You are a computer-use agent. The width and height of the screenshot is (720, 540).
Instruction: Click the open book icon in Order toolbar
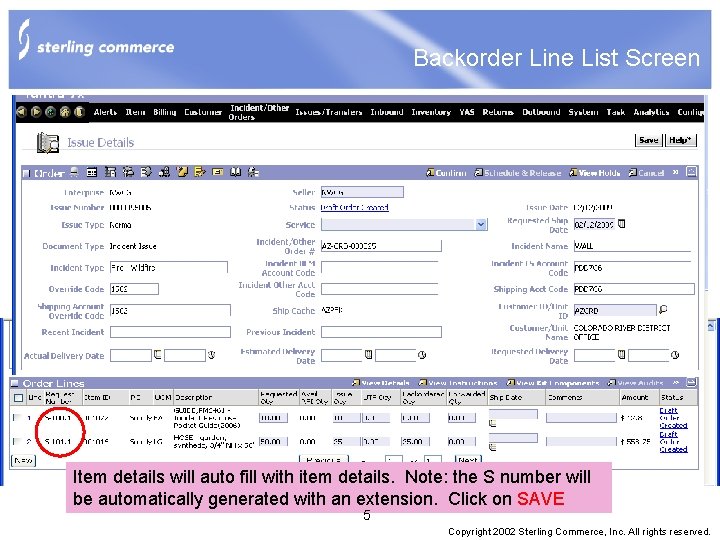click(236, 172)
